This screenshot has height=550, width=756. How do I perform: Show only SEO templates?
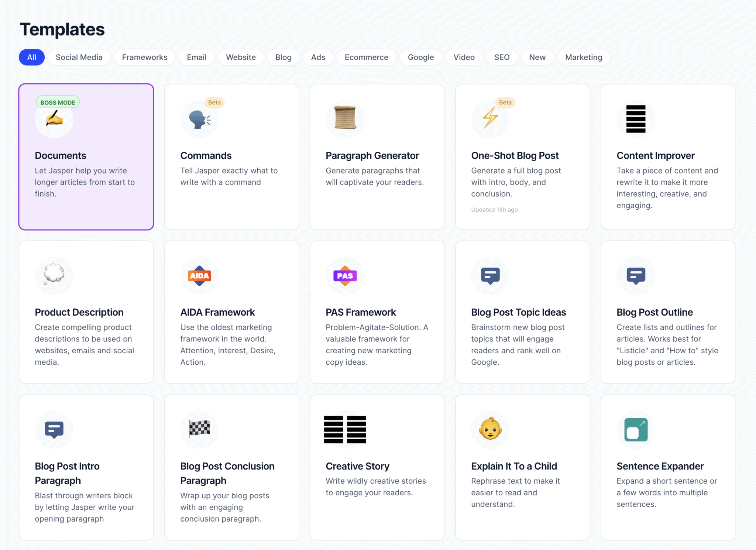coord(502,57)
